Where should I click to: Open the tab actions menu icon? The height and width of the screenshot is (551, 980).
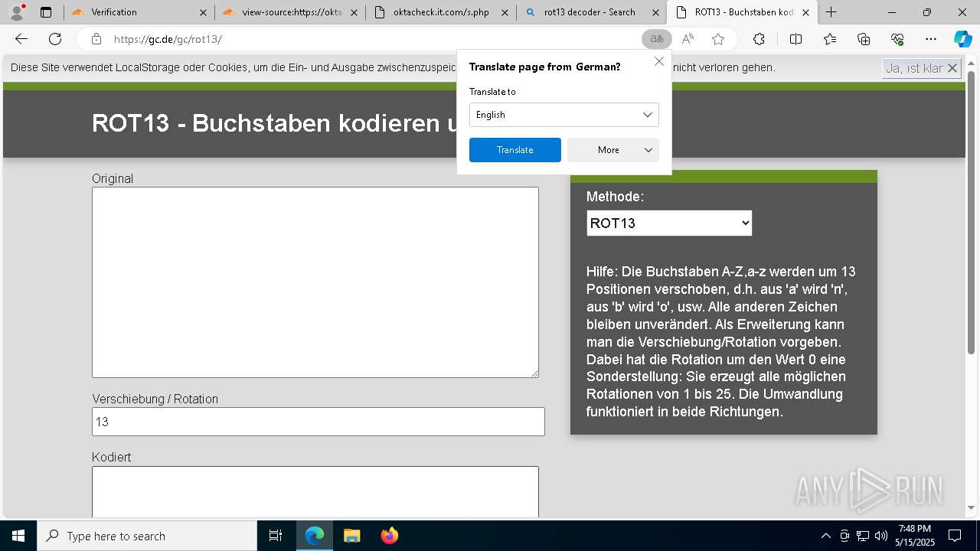[46, 12]
